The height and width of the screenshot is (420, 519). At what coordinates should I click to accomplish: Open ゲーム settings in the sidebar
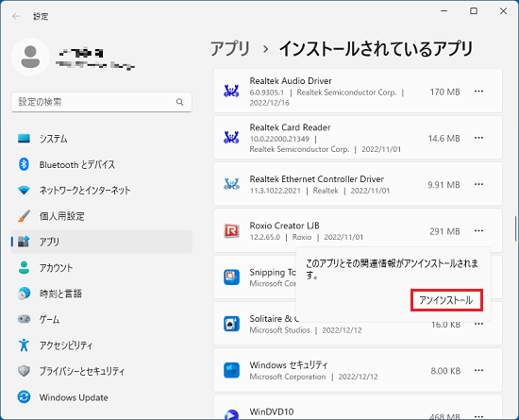102,319
